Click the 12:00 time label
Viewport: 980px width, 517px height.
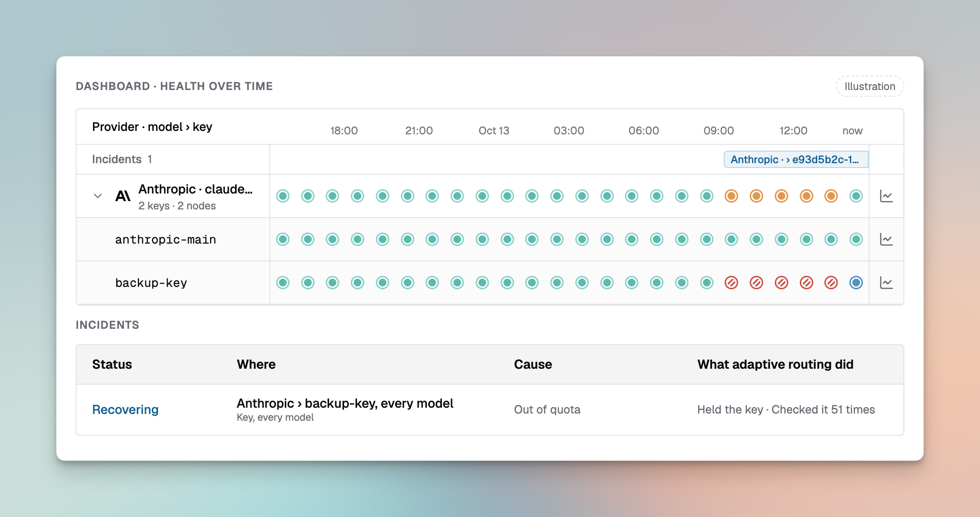coord(794,130)
